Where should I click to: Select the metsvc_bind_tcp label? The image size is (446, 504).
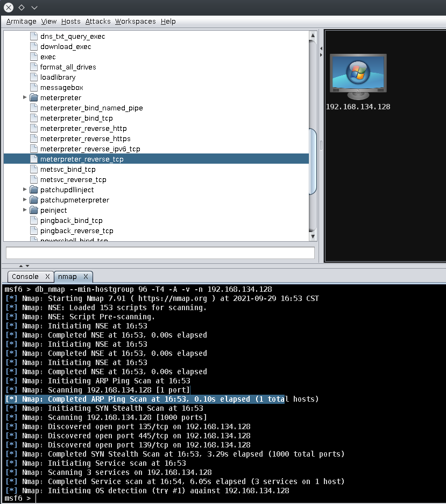pyautogui.click(x=68, y=170)
